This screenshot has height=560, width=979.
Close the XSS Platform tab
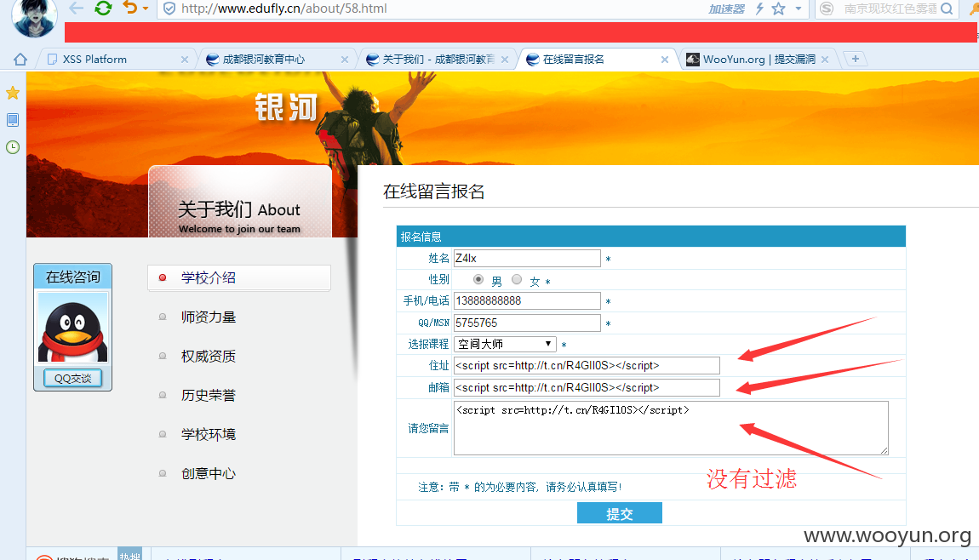tap(185, 60)
